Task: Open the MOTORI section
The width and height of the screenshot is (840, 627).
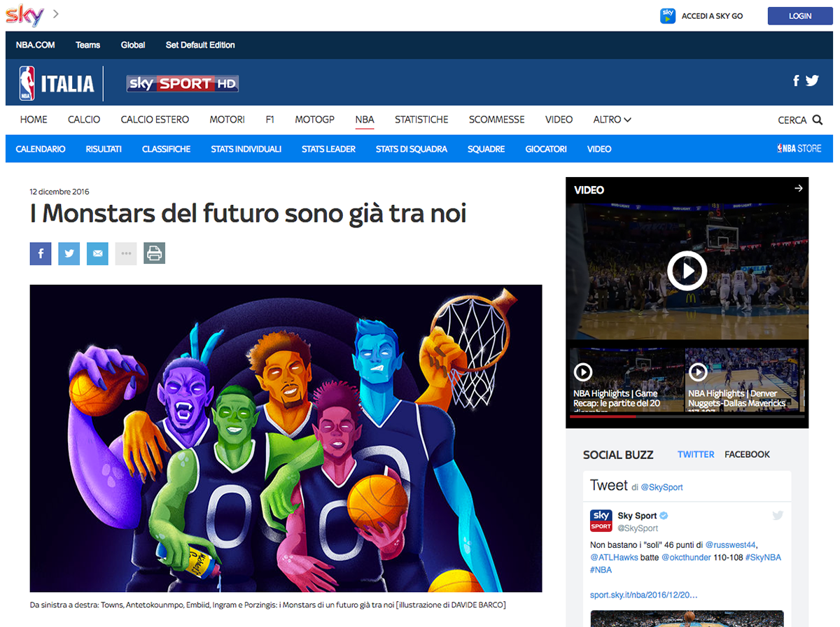Action: 227,120
